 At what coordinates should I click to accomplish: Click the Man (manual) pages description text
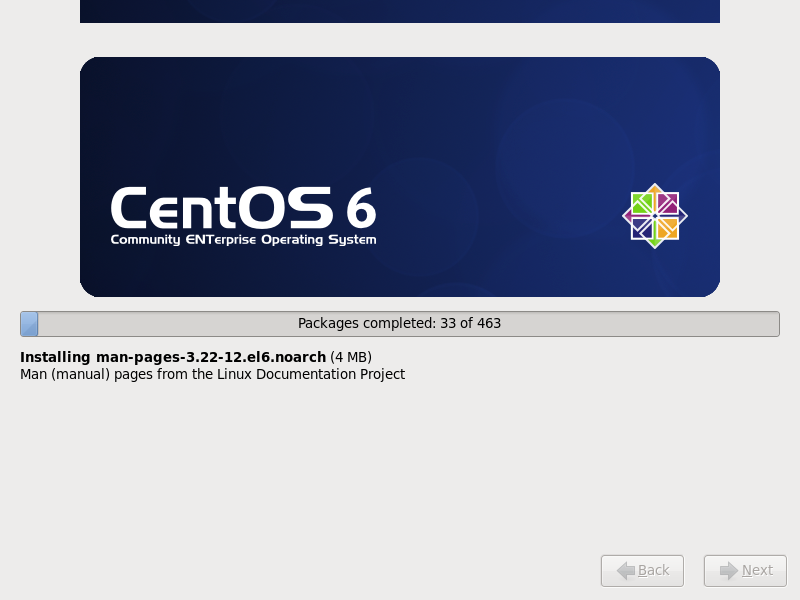tap(212, 374)
